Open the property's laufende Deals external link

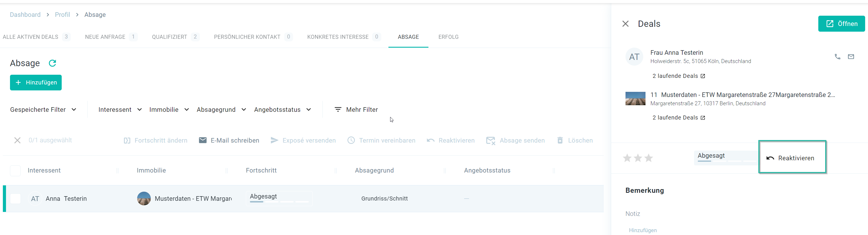point(703,118)
